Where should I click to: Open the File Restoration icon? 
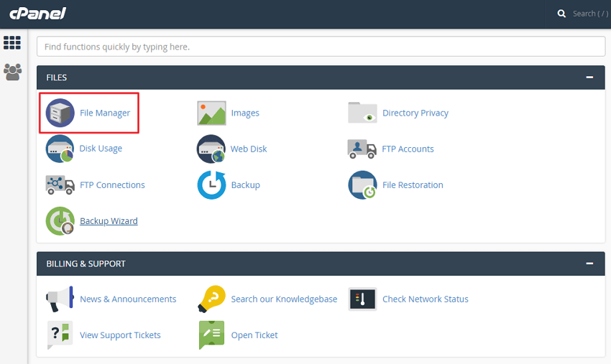(x=362, y=185)
